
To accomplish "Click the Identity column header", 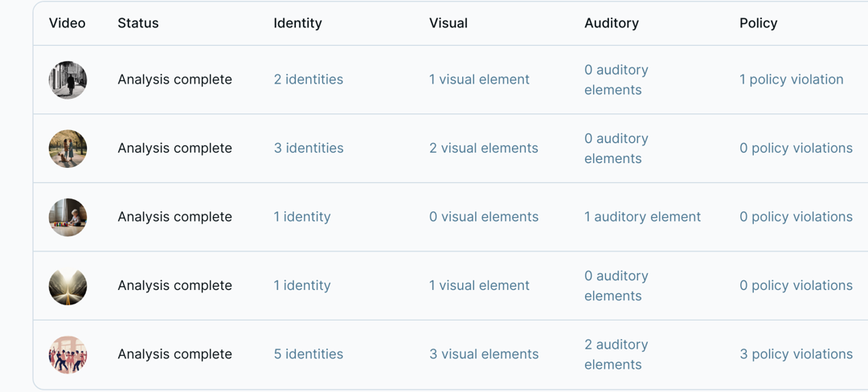I will 298,23.
